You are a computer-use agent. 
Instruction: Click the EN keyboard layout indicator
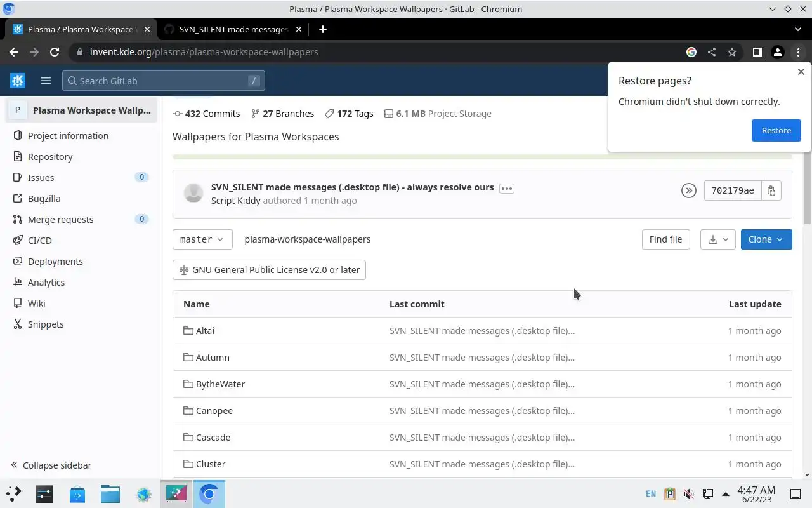(x=651, y=493)
